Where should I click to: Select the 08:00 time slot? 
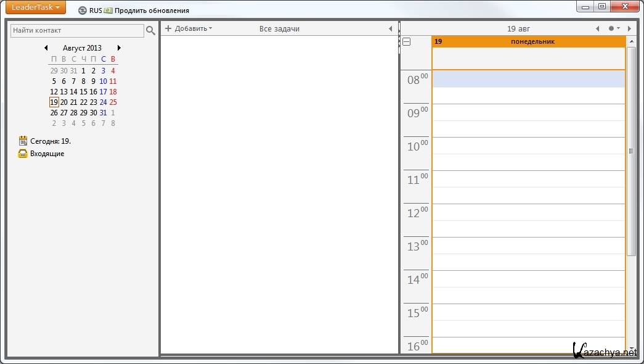(x=528, y=79)
